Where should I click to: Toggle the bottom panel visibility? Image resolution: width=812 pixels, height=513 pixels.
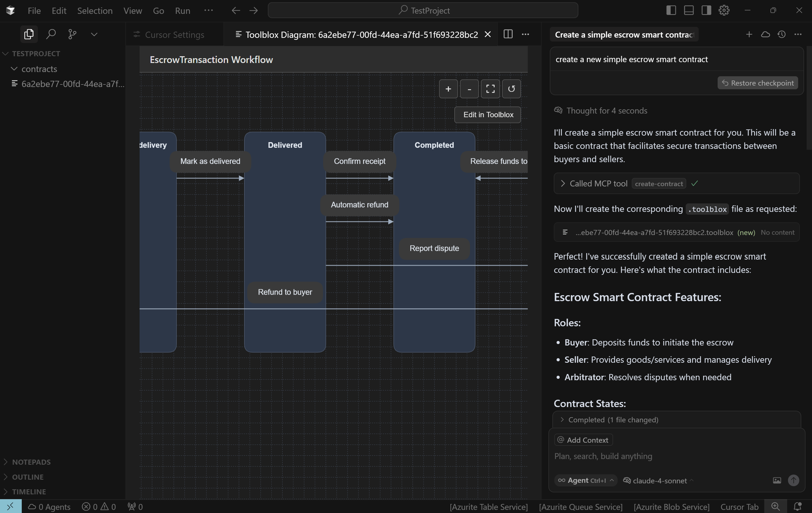[689, 10]
